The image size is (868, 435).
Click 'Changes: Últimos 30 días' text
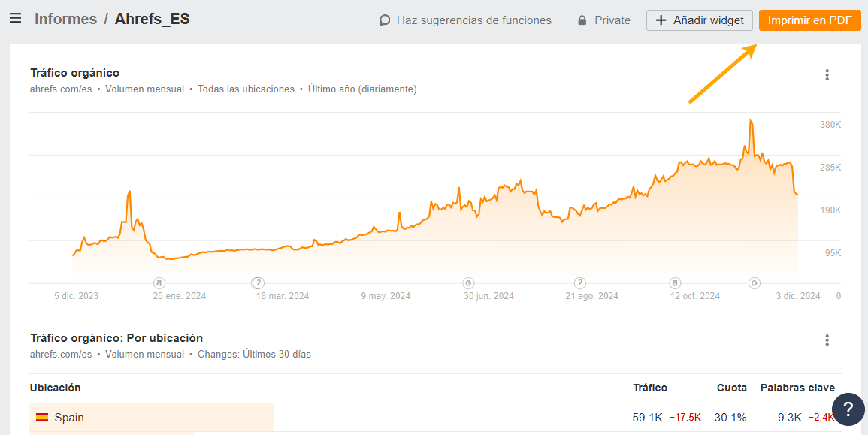coord(254,354)
